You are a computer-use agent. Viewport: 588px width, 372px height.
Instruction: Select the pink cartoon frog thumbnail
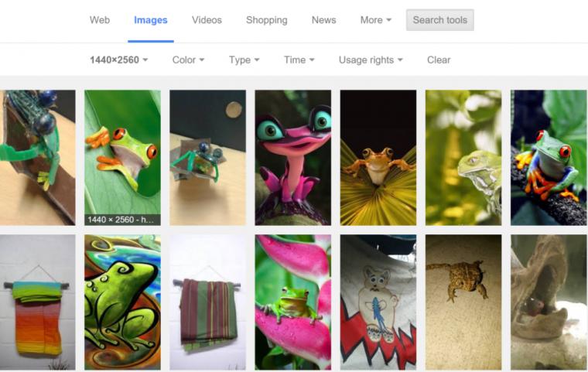tap(293, 158)
